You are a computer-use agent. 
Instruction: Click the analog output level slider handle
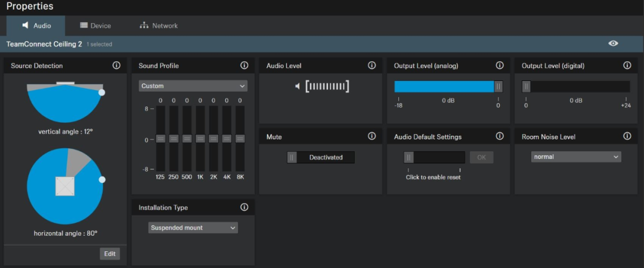(x=498, y=86)
